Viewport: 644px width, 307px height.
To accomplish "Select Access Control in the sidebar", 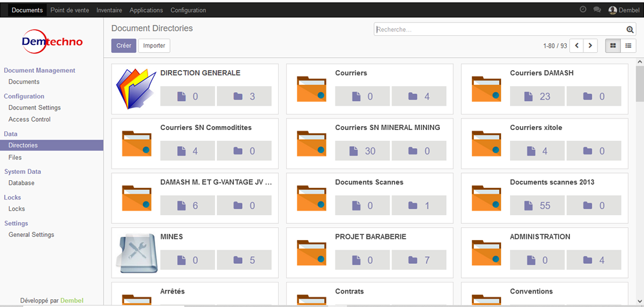I will pyautogui.click(x=30, y=119).
